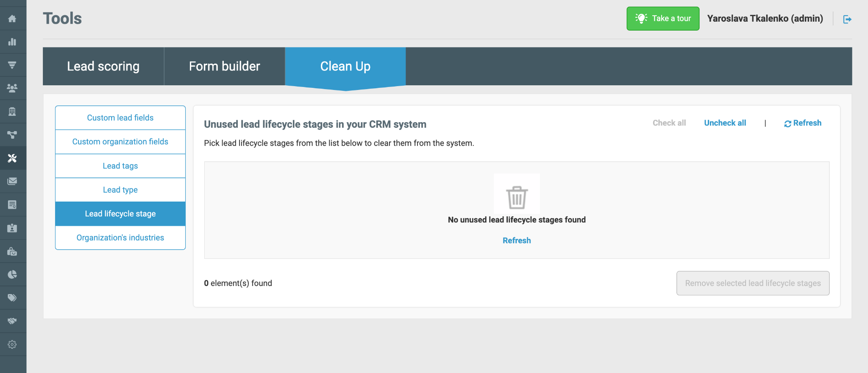Click Check all link
Viewport: 868px width, 373px height.
point(669,123)
